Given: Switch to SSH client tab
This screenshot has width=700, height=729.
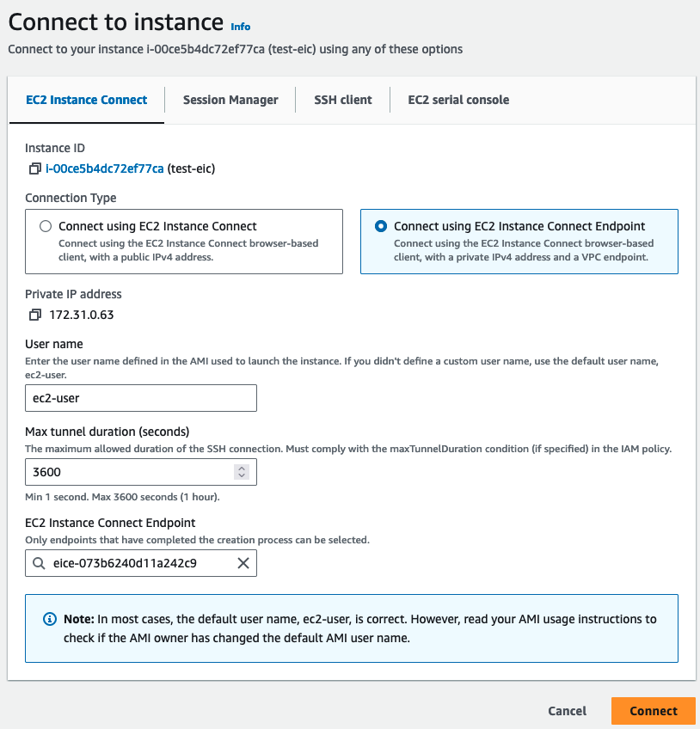Looking at the screenshot, I should click(x=343, y=100).
